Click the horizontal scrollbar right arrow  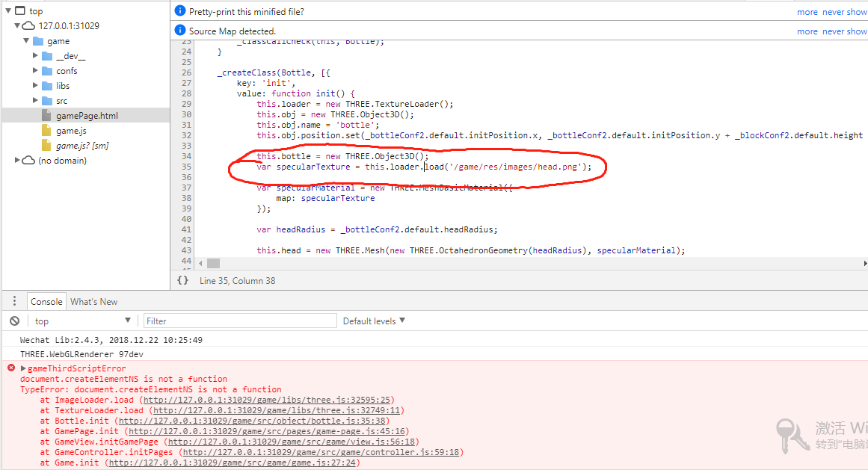click(x=865, y=263)
